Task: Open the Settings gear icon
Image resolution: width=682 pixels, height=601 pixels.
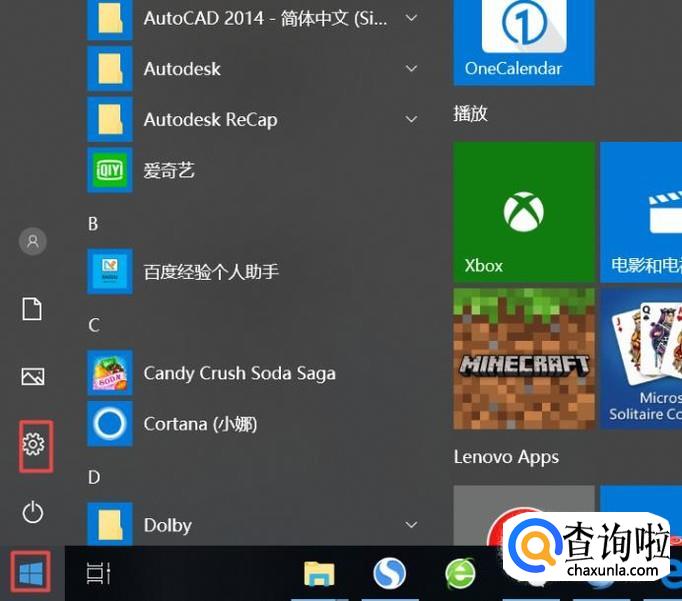Action: 33,444
